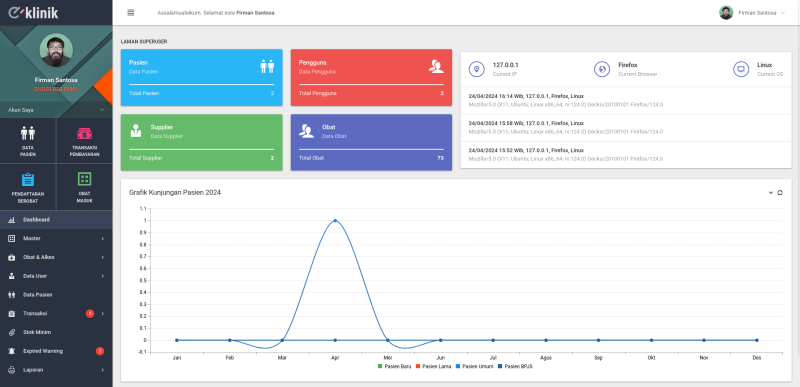Refresh the Grafik Kunjungan Pasien chart
Screen dimensions: 800x387
coord(780,193)
